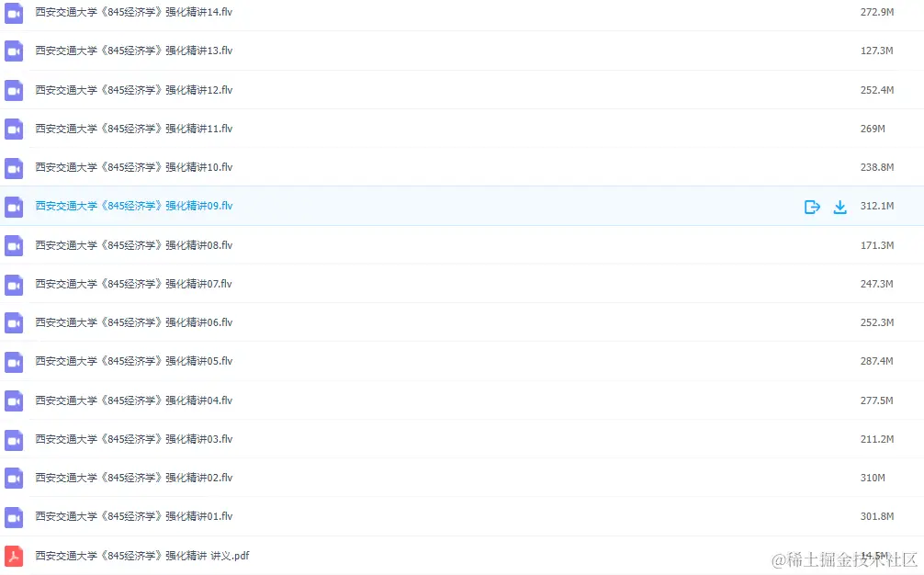The height and width of the screenshot is (575, 924).
Task: Open file 西安交通大学《845经济学》强化精讲12.flv
Action: 134,89
